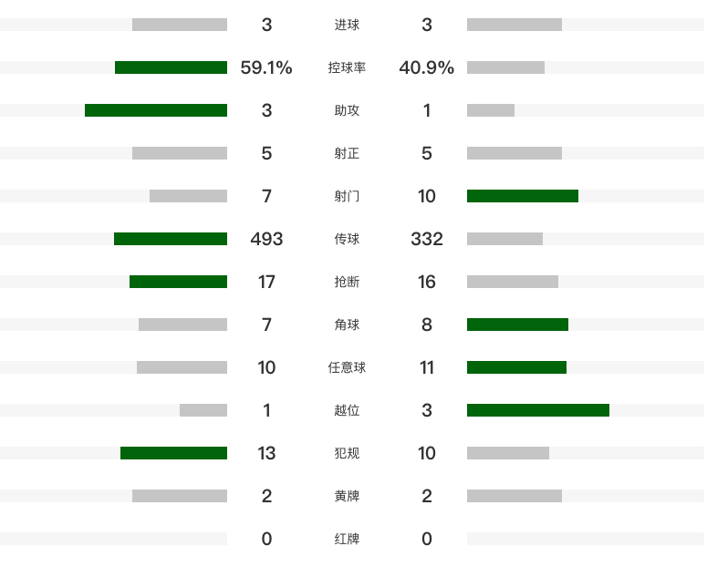Select the 黄牌 stat label
Viewport: 728px width, 567px height.
347,496
